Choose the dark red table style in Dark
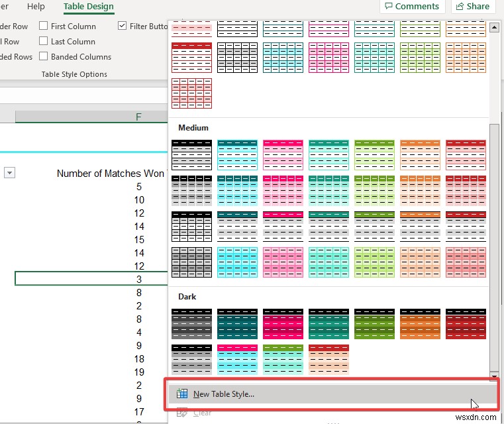Image resolution: width=504 pixels, height=424 pixels. [466, 324]
